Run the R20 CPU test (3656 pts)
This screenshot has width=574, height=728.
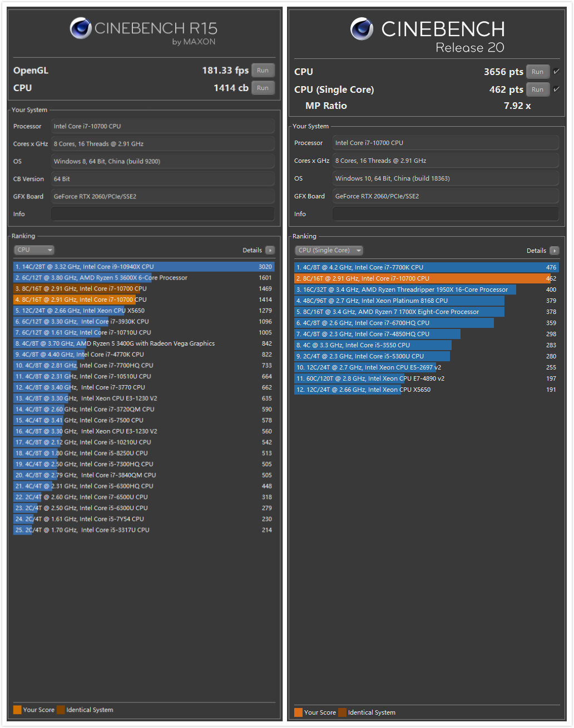click(537, 72)
